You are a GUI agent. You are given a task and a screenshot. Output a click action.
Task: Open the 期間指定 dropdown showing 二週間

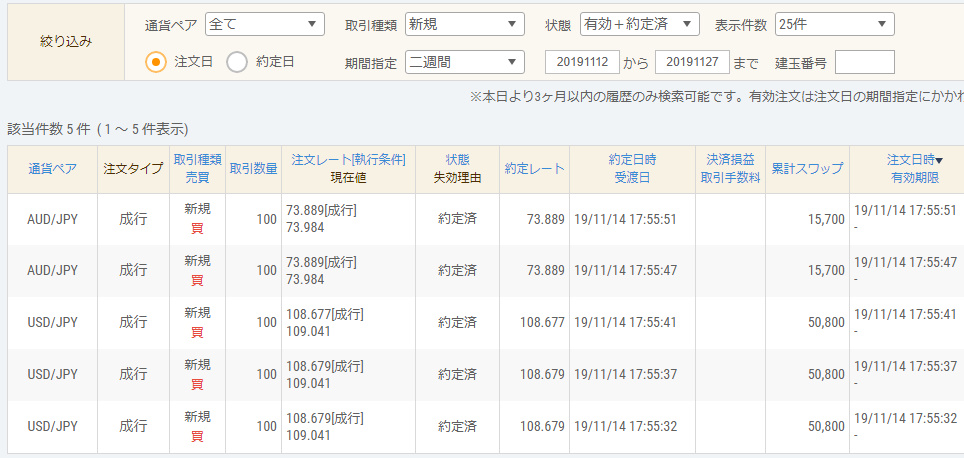click(465, 62)
